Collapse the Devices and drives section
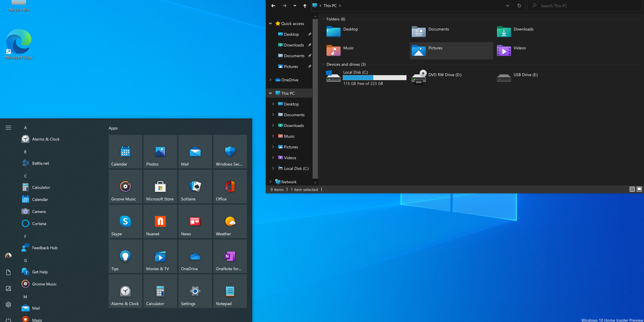 [x=323, y=64]
